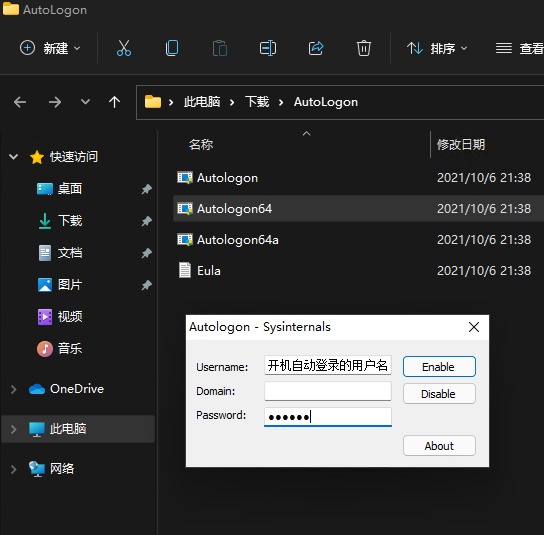This screenshot has height=535, width=544.
Task: Collapse the 快速访问 tree section
Action: point(13,157)
